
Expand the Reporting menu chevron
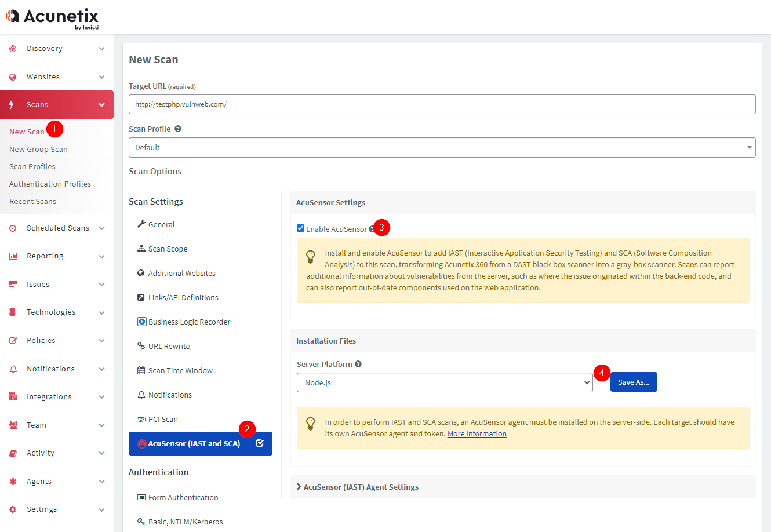point(101,256)
